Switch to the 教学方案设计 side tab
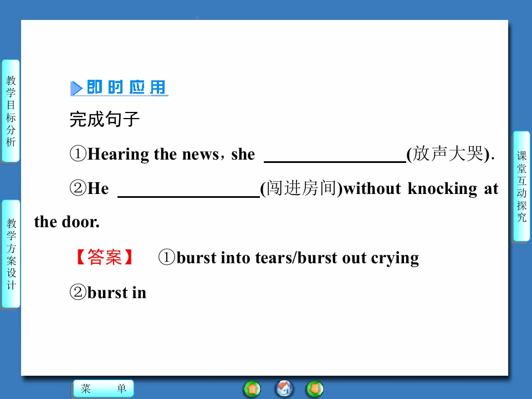The height and width of the screenshot is (399, 532). 11,254
